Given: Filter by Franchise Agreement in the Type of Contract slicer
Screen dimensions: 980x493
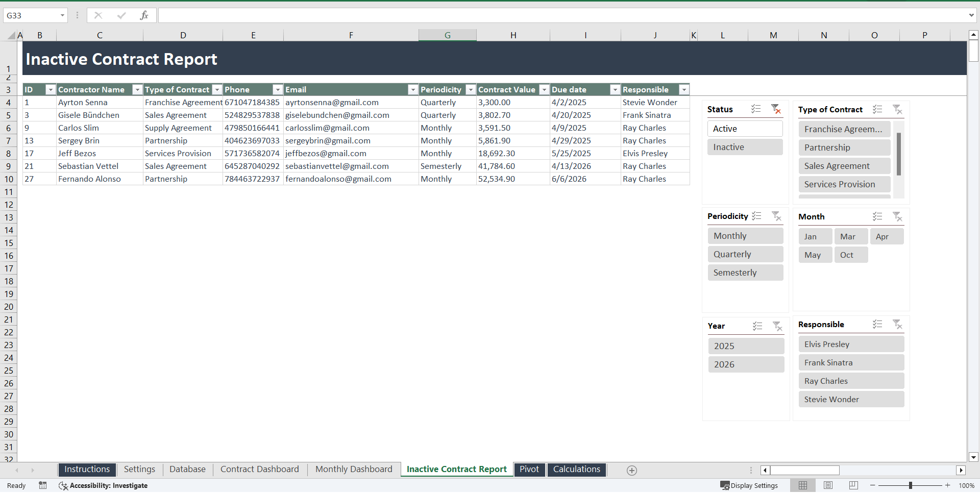Looking at the screenshot, I should click(845, 129).
